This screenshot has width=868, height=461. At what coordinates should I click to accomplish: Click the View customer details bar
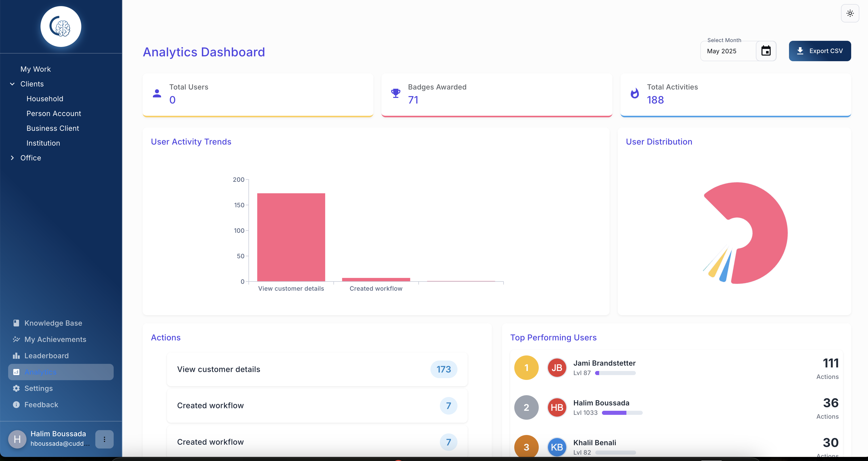[x=291, y=237]
